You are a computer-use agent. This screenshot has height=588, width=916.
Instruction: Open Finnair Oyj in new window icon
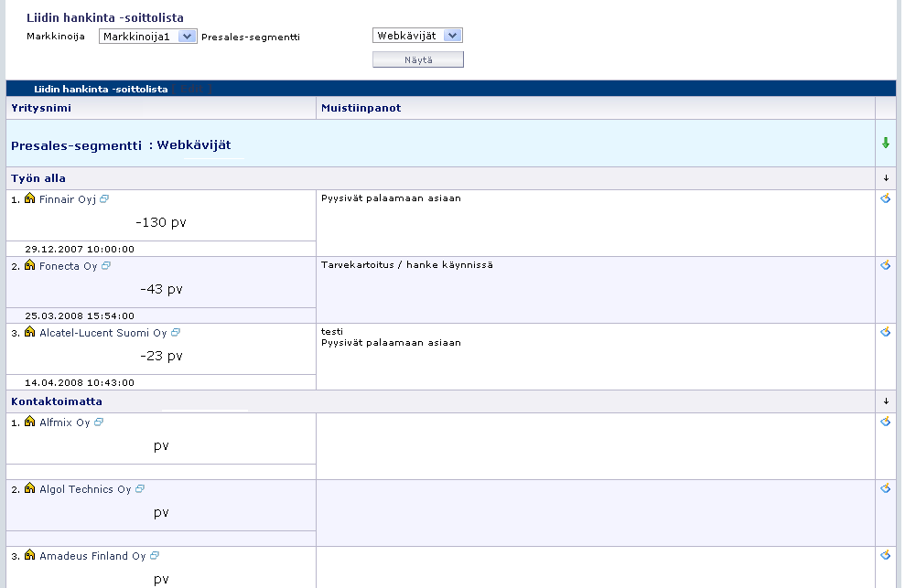104,199
